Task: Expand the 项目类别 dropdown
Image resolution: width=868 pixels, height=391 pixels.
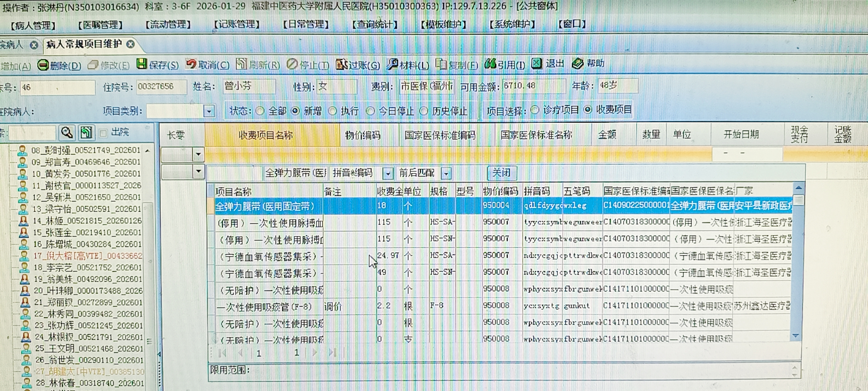Action: pos(209,111)
